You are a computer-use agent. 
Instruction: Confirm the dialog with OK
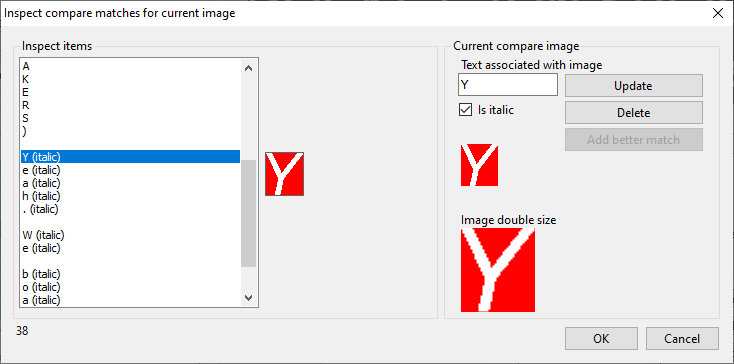601,338
